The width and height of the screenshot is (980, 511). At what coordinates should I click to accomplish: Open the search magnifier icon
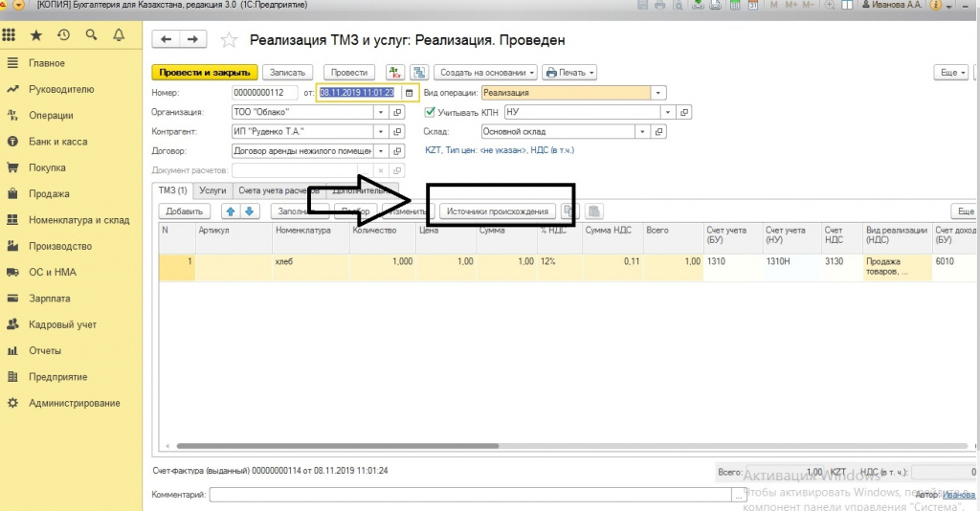[x=91, y=35]
